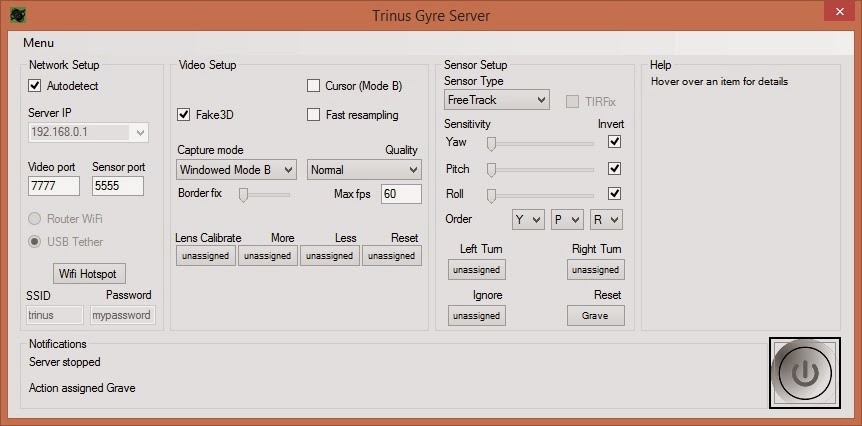Click the Left Turn unassigned button
The image size is (862, 426).
[x=477, y=270]
